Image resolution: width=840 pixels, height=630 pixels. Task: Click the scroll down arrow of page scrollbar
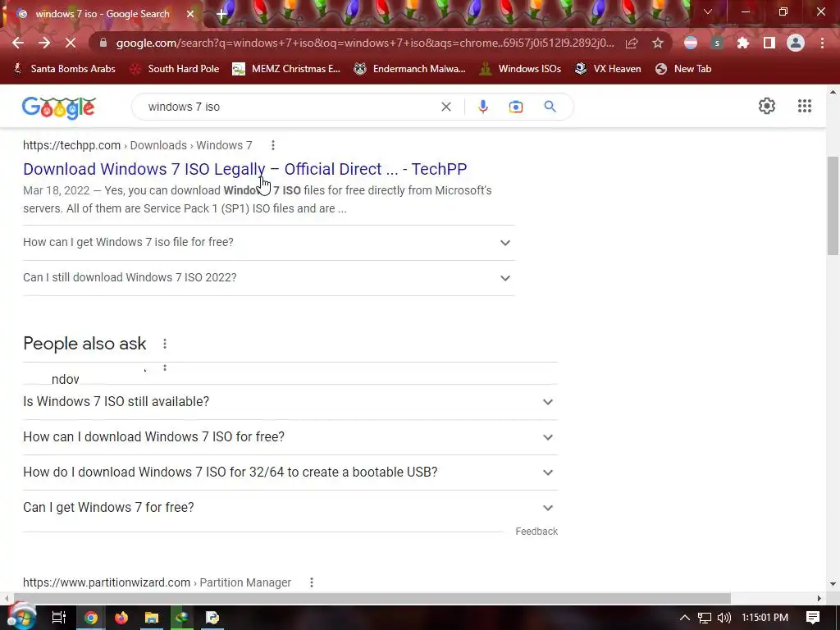point(832,584)
